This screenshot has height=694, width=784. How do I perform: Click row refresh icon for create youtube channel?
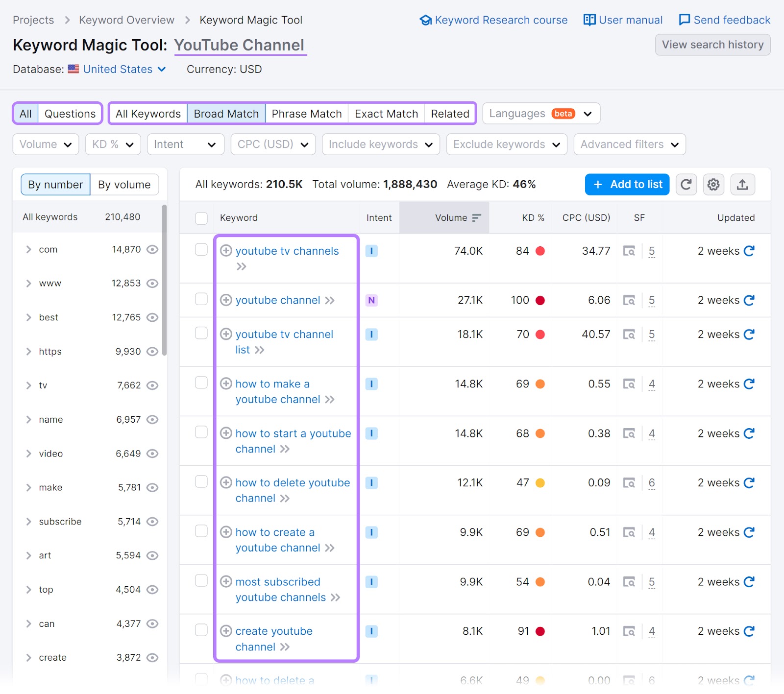coord(749,631)
